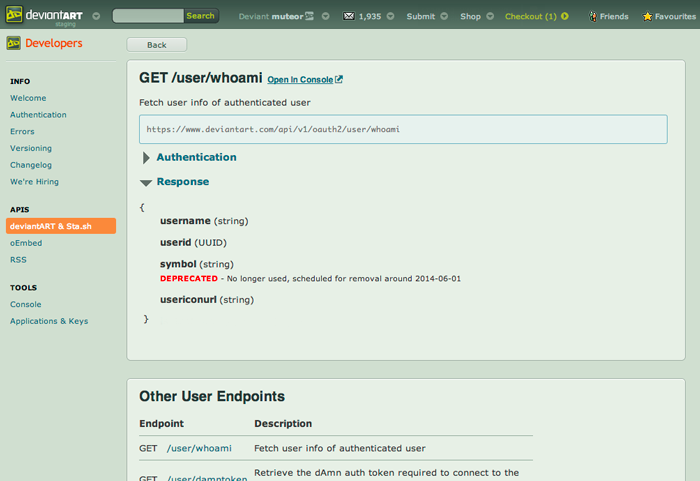This screenshot has height=481, width=700.
Task: Click the external-link icon beside Open in Console
Action: (x=339, y=79)
